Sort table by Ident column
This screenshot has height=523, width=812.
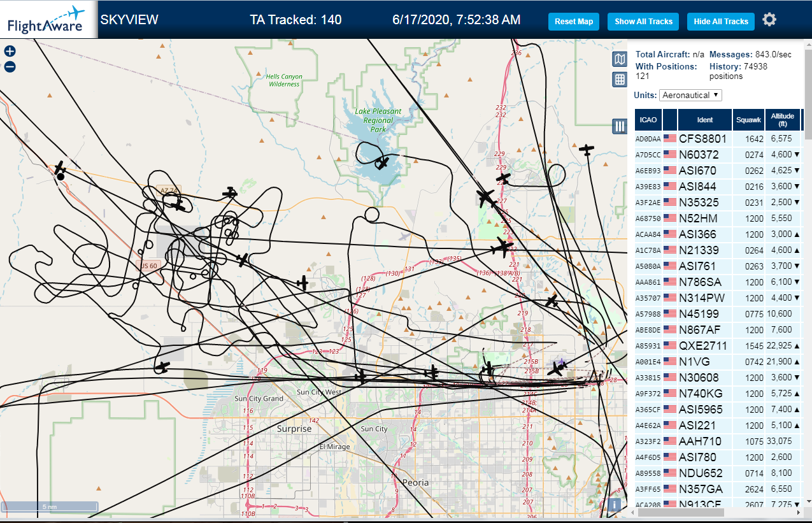705,119
